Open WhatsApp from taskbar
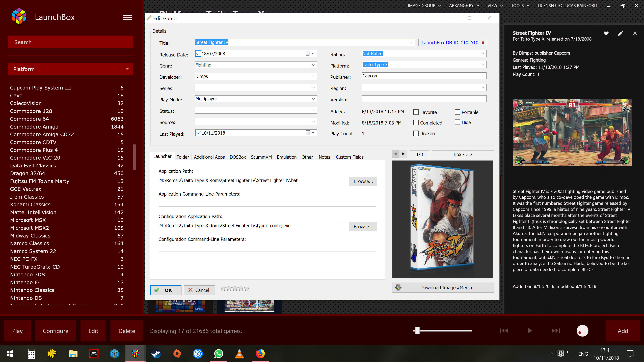644x362 pixels. pyautogui.click(x=219, y=353)
